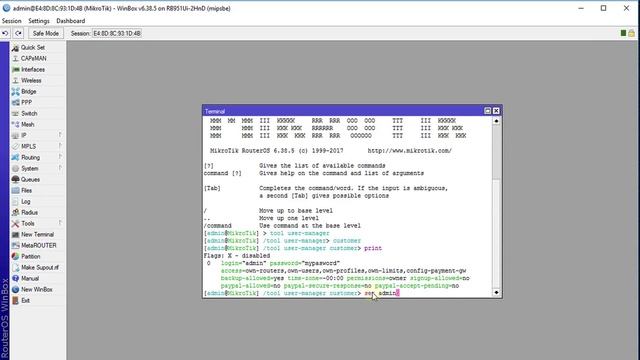
Task: Open Log sidebar item
Action: coord(38,202)
